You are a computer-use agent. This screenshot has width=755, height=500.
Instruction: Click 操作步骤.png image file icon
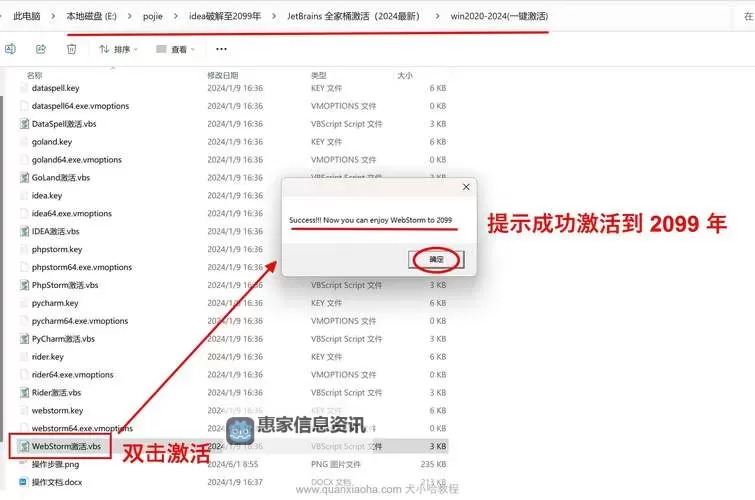pyautogui.click(x=24, y=464)
